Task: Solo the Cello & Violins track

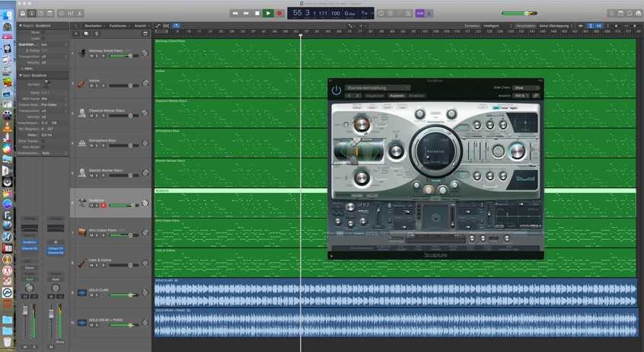Action: click(97, 264)
